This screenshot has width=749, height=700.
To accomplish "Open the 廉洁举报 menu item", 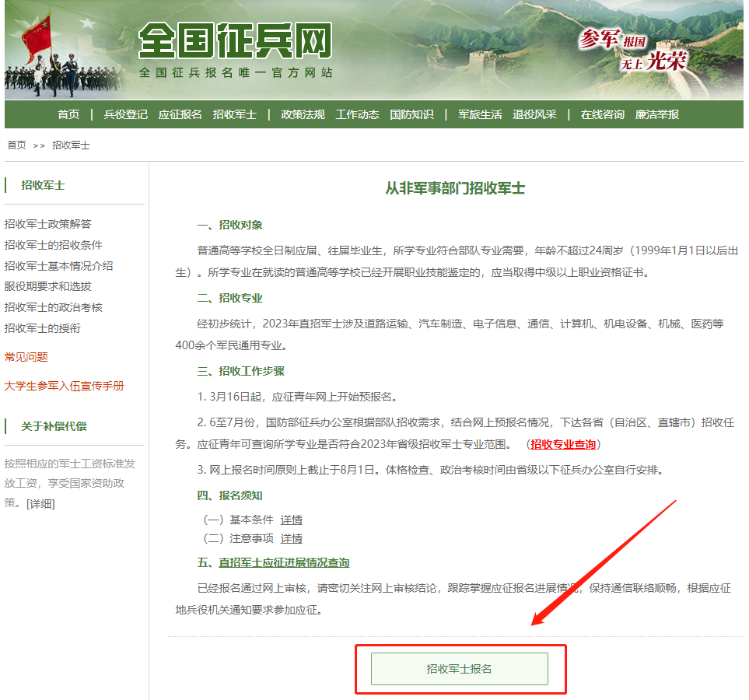I will pyautogui.click(x=656, y=114).
